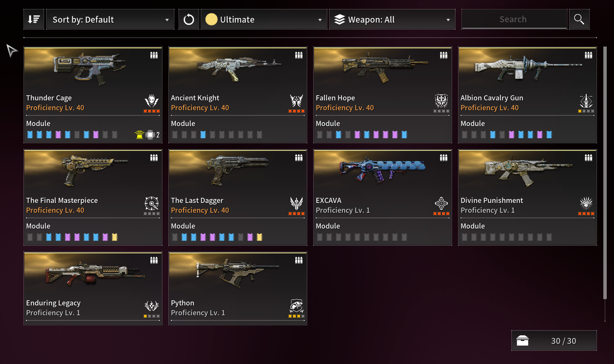Image resolution: width=614 pixels, height=364 pixels.
Task: Click the magnifying glass search icon
Action: click(x=579, y=19)
